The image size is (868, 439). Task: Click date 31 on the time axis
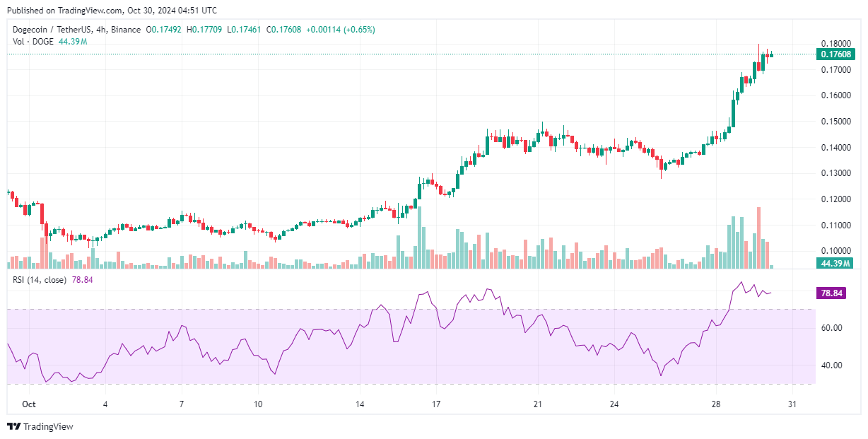pyautogui.click(x=792, y=404)
